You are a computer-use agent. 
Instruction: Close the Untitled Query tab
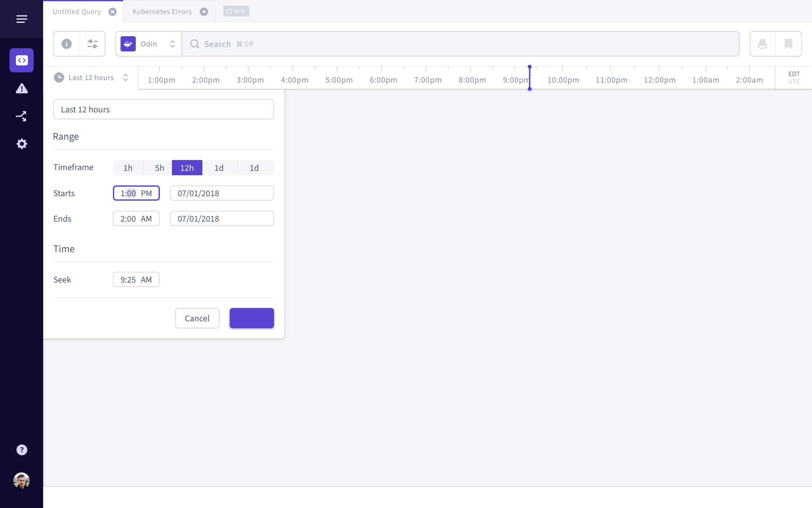click(113, 12)
